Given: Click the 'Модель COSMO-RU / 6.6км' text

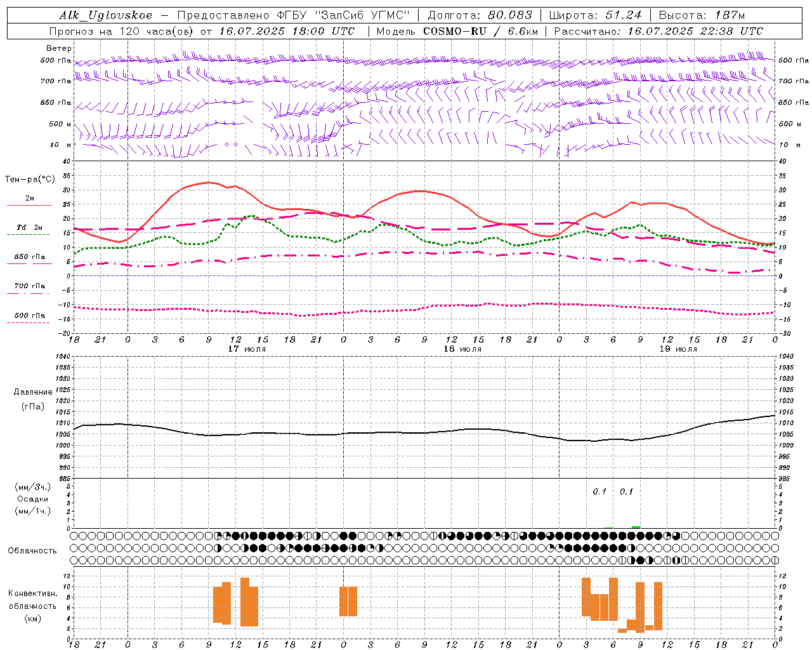Looking at the screenshot, I should point(457,31).
